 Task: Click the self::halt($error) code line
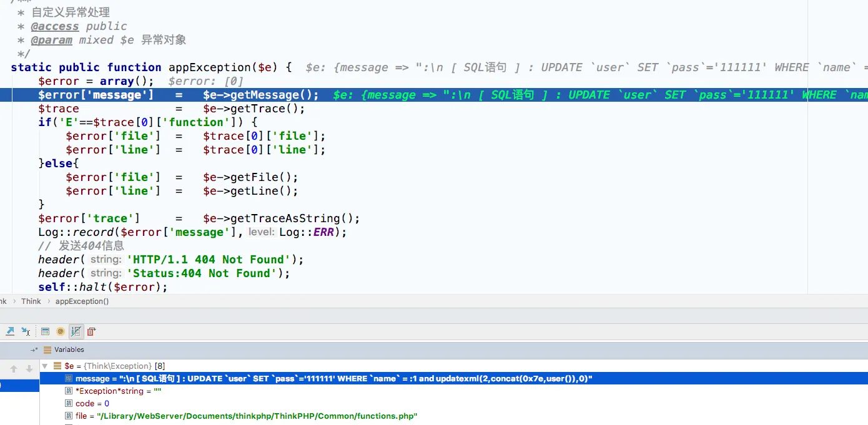click(x=103, y=287)
